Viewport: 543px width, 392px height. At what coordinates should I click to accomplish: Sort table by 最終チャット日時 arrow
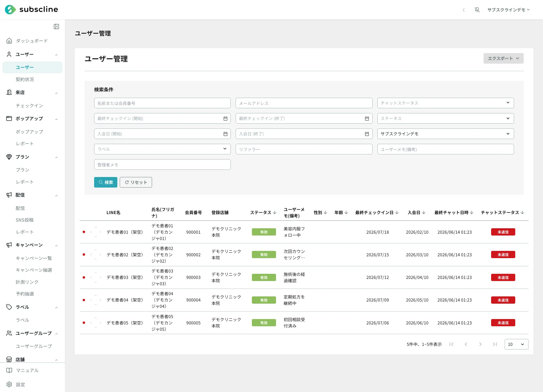(x=472, y=213)
